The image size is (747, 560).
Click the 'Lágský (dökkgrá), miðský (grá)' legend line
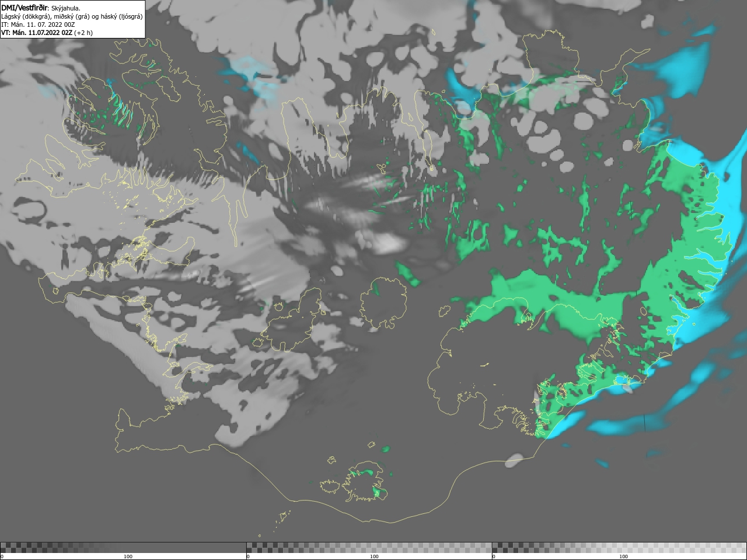[x=72, y=16]
